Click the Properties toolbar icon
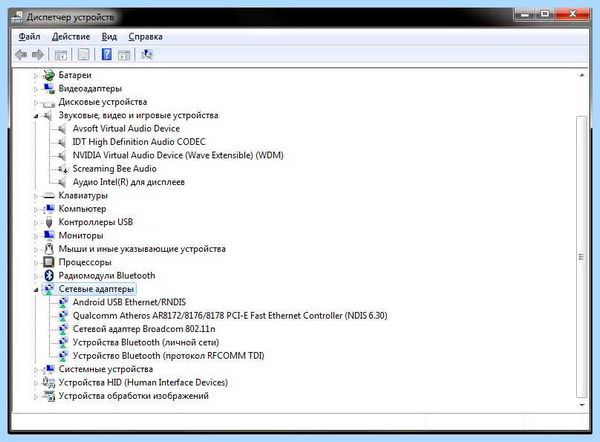The image size is (600, 442). [83, 55]
